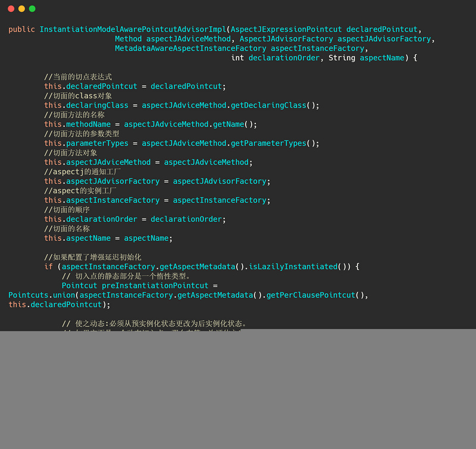Click 'this.aspectJAdviceMethod' assignment line
Image resolution: width=476 pixels, height=449 pixels.
148,162
